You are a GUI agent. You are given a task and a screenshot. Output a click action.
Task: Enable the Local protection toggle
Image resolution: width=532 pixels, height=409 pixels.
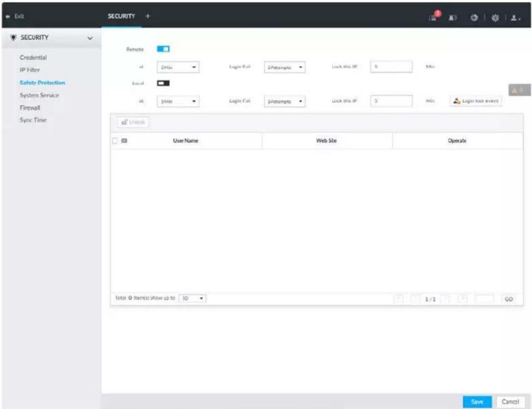[x=163, y=83]
